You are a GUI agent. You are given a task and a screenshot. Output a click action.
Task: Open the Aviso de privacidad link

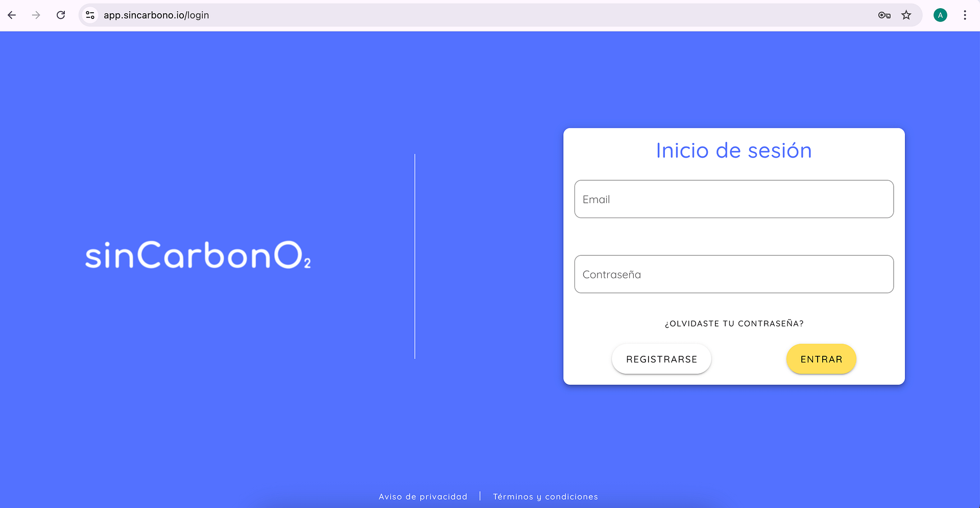(x=423, y=497)
